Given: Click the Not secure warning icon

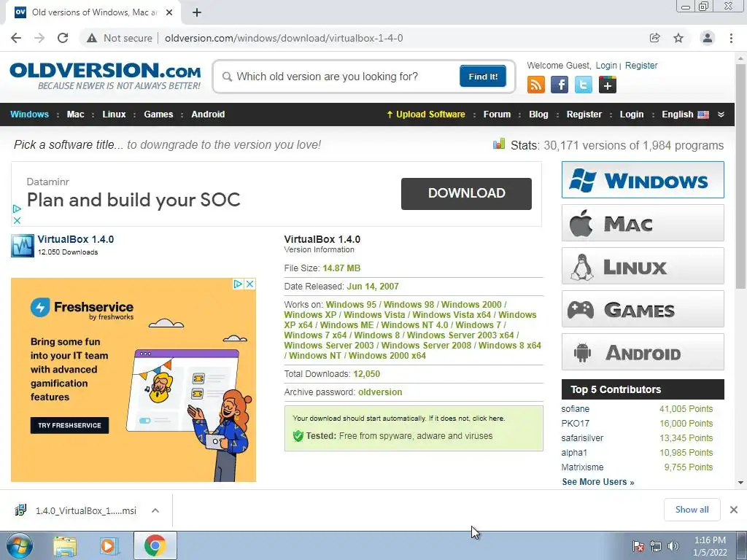Looking at the screenshot, I should point(92,38).
